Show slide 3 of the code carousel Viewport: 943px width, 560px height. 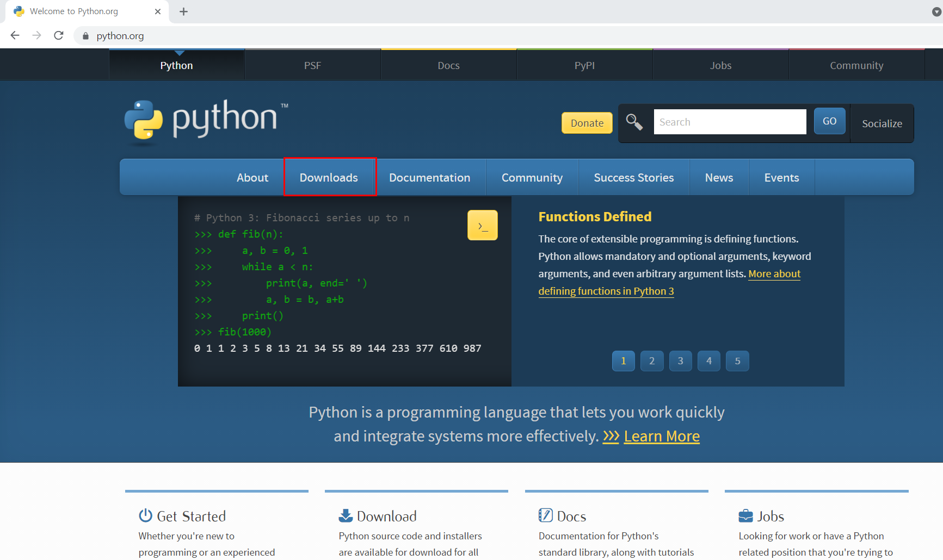coord(680,361)
